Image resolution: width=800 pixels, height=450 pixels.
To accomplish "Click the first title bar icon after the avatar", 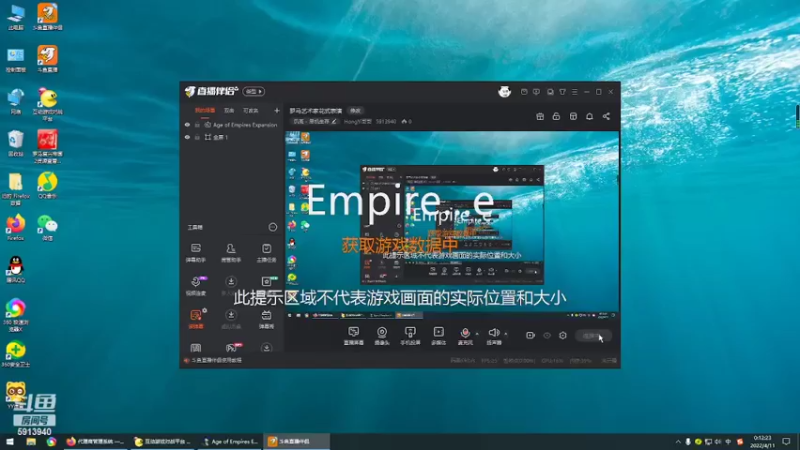I will 524,92.
